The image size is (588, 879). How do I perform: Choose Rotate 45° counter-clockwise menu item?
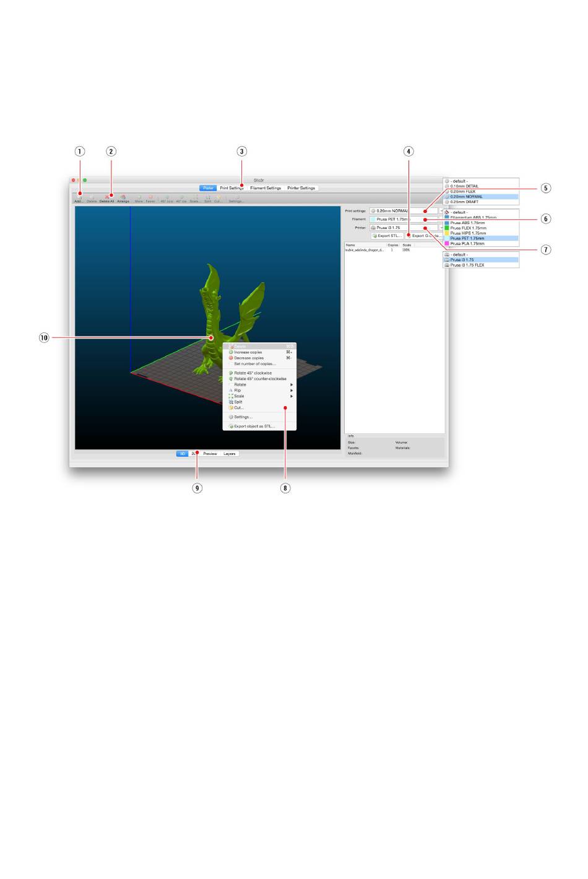point(259,379)
